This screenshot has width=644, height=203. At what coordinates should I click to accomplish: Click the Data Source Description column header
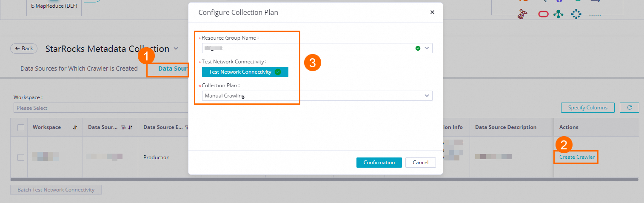[506, 127]
